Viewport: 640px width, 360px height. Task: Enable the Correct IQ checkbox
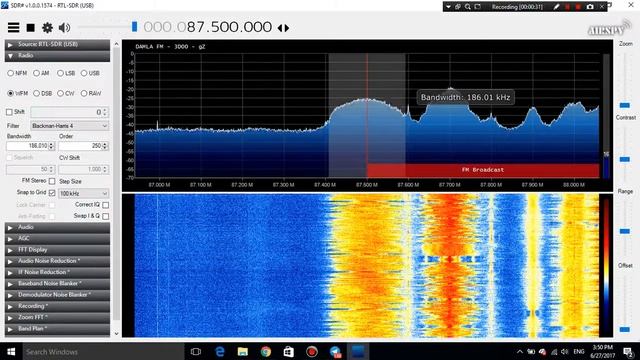coord(106,204)
